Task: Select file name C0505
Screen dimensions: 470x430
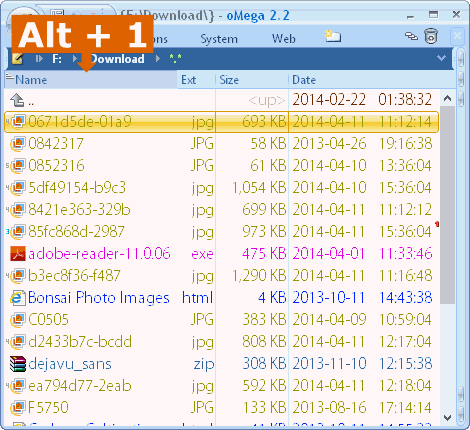Action: pyautogui.click(x=48, y=320)
